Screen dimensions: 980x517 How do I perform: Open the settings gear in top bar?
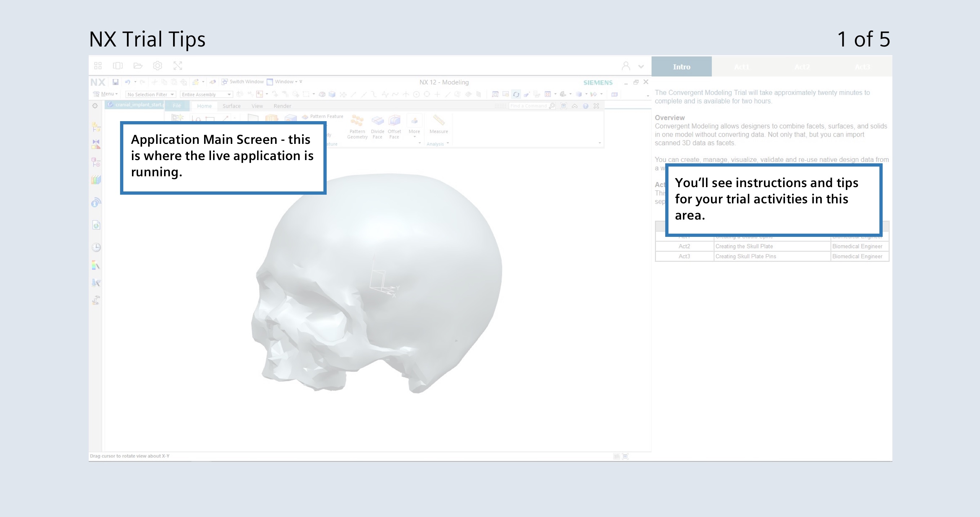click(158, 66)
